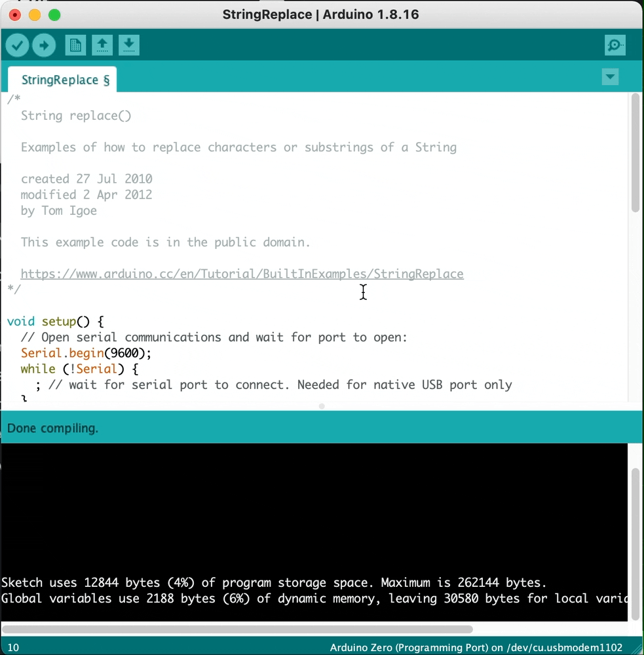The width and height of the screenshot is (644, 655).
Task: Click the 'String replace()' comment title
Action: 76,116
